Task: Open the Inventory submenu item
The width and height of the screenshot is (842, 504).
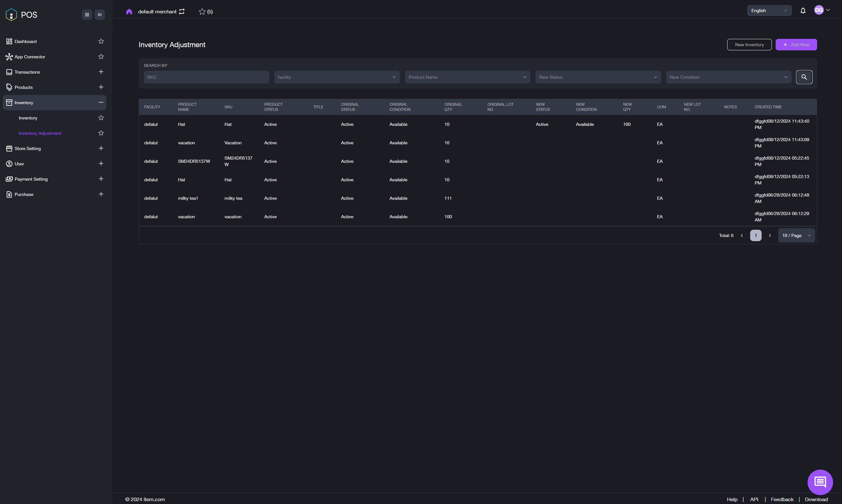Action: pyautogui.click(x=28, y=118)
